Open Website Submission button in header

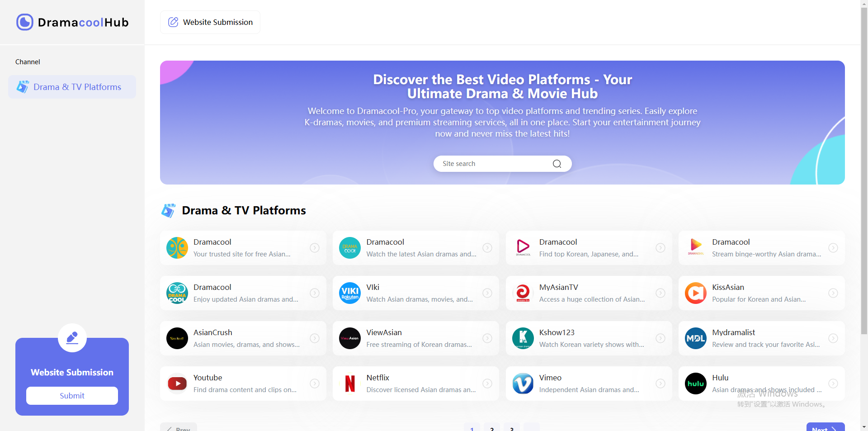click(x=210, y=22)
